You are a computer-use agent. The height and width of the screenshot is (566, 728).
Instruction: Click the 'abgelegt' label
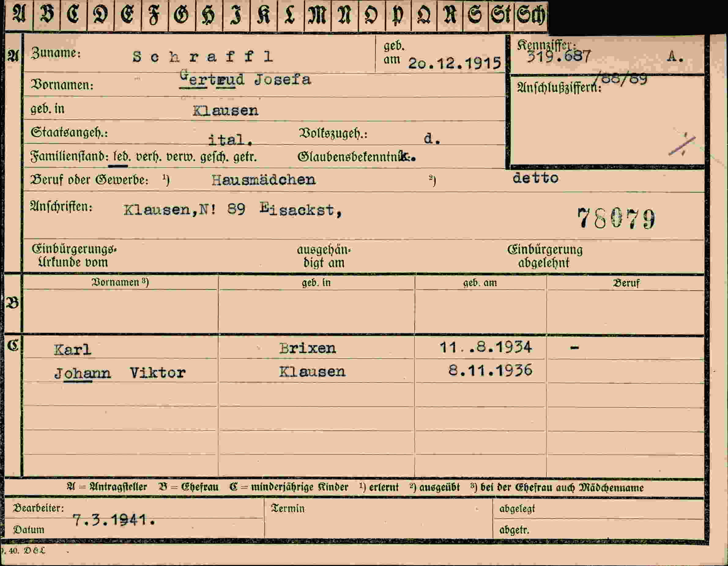[x=517, y=509]
